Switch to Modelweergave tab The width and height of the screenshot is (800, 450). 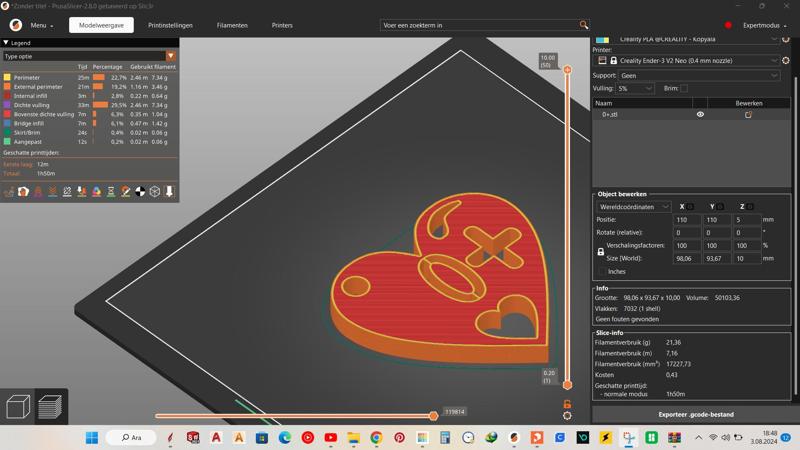coord(102,25)
